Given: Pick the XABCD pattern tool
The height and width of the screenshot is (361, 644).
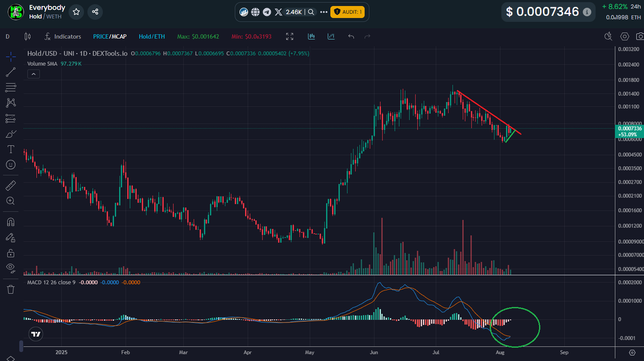Looking at the screenshot, I should [11, 102].
